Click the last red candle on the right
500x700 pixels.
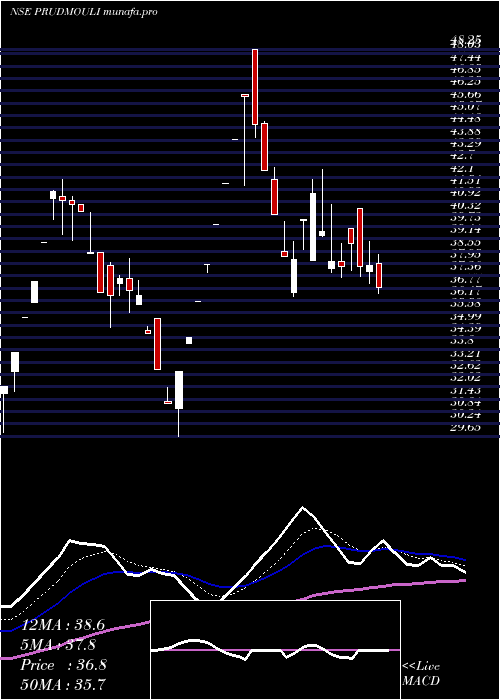(x=379, y=275)
